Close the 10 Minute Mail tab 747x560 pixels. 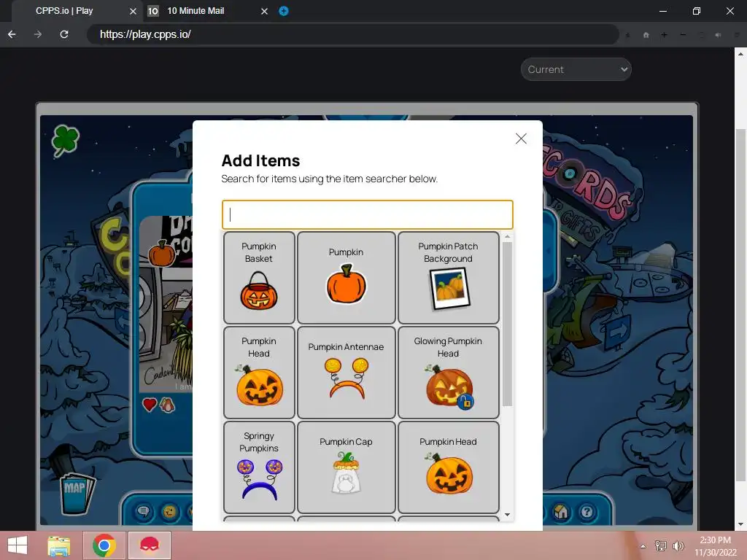click(264, 11)
